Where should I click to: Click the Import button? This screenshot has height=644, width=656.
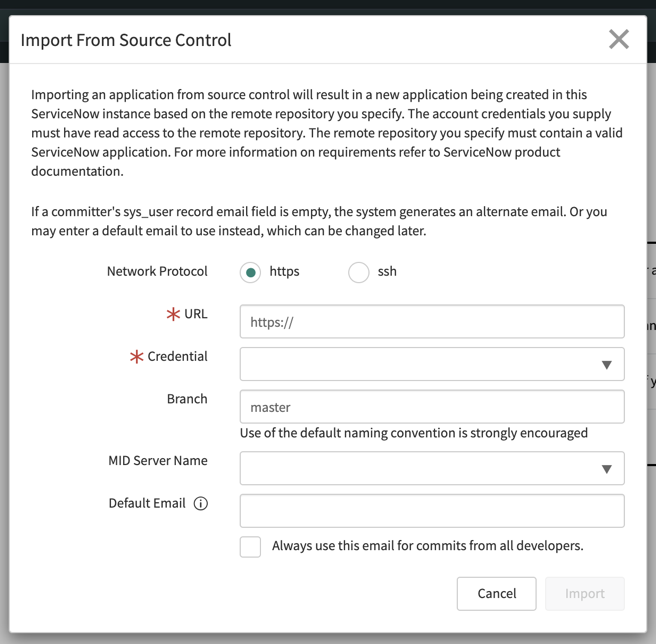click(584, 593)
